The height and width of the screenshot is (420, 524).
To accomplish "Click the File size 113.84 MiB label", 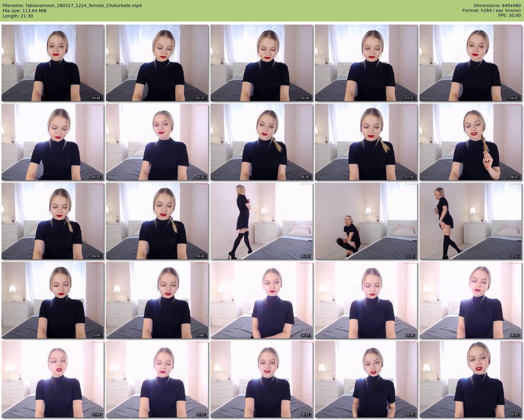I will coord(25,11).
